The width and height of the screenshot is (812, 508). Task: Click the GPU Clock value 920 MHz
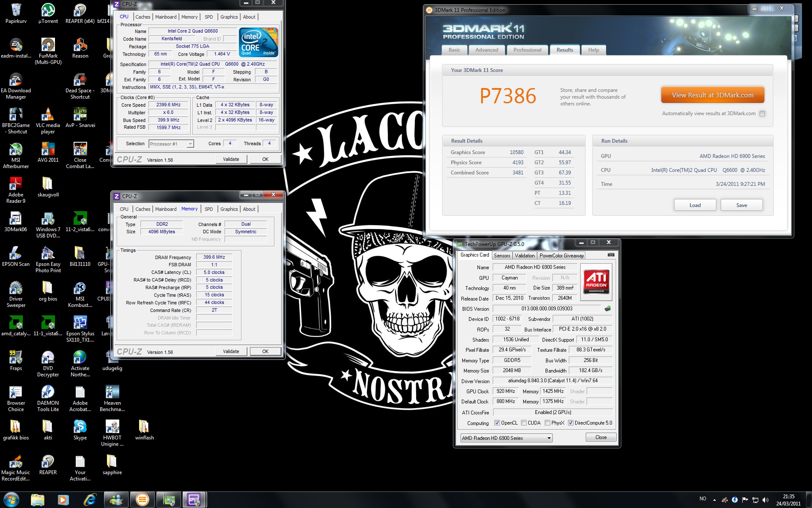506,391
